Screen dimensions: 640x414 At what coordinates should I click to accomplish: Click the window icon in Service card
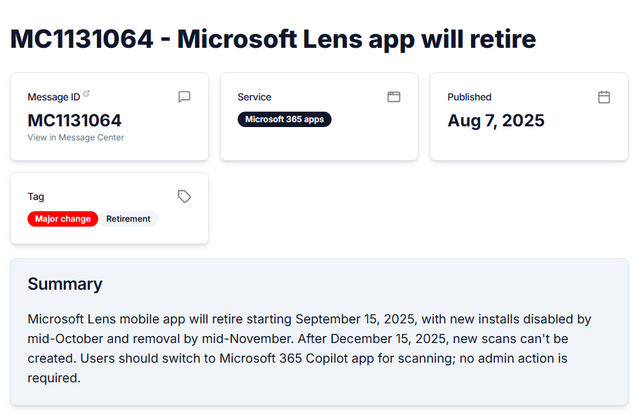click(394, 97)
